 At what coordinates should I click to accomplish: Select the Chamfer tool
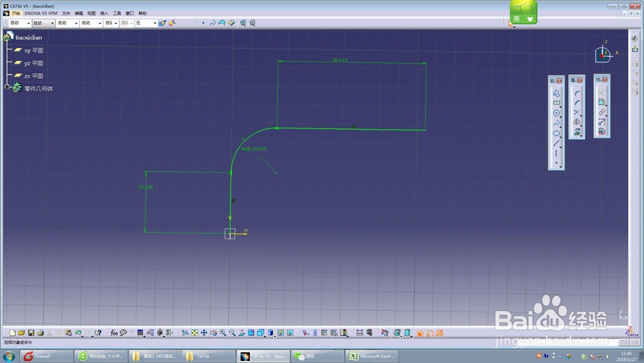[x=577, y=103]
